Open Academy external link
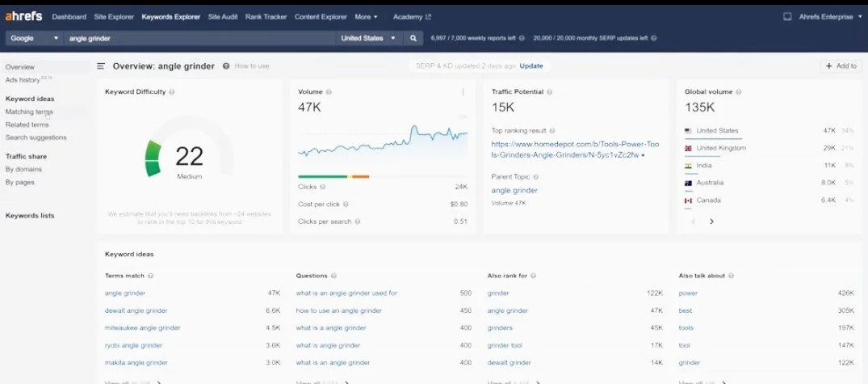 coord(412,17)
